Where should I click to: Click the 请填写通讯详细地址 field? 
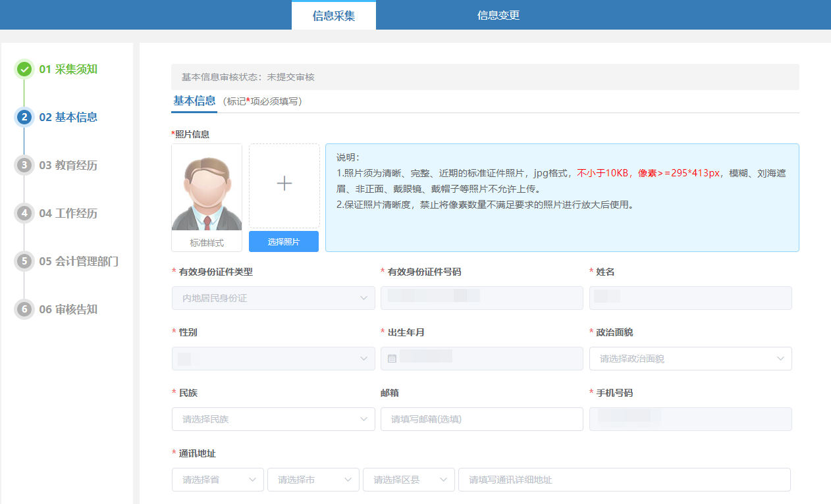click(623, 480)
